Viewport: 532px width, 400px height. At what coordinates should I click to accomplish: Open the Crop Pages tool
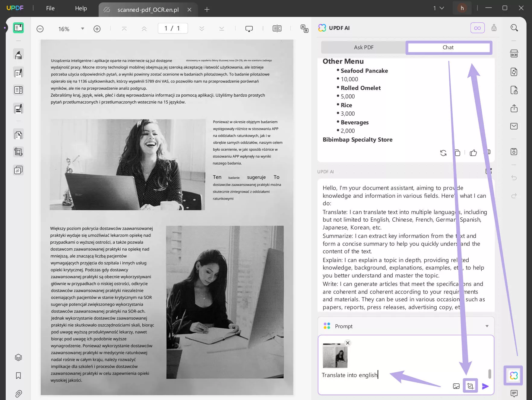pos(18,152)
